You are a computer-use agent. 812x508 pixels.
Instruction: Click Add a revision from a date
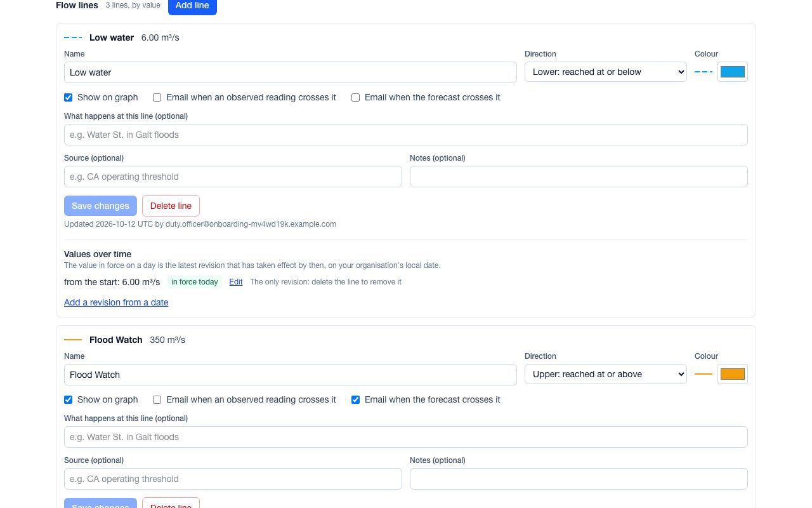click(x=116, y=302)
